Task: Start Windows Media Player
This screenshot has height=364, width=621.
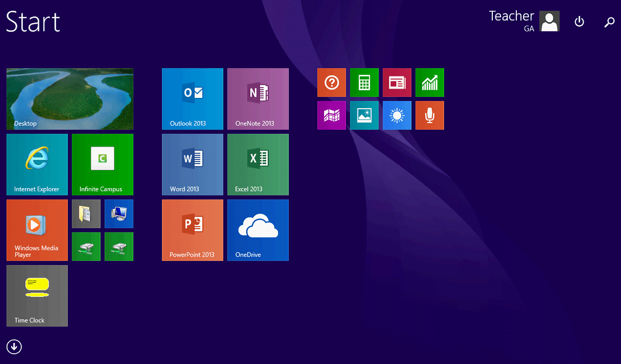Action: pos(37,230)
